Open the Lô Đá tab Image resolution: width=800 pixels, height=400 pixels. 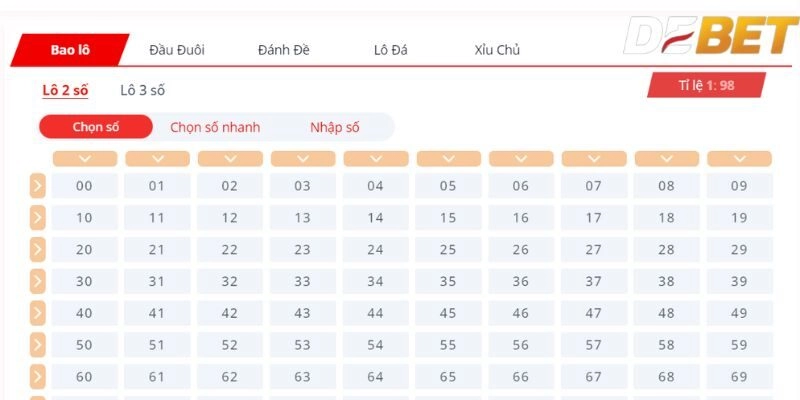[x=390, y=50]
